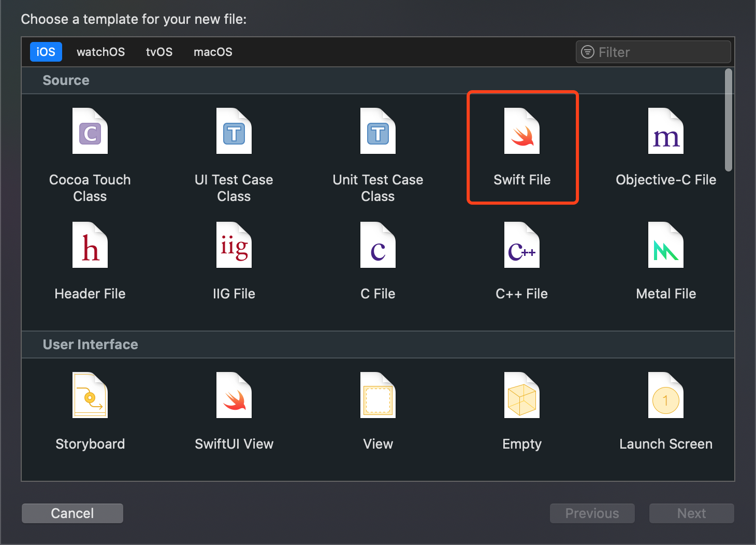Select the C File template icon
The height and width of the screenshot is (545, 756).
point(378,245)
